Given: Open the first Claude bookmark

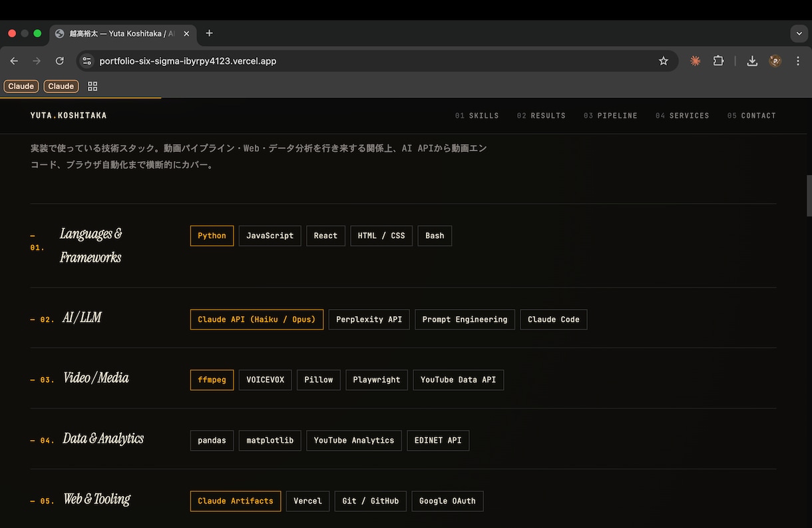Looking at the screenshot, I should tap(21, 86).
